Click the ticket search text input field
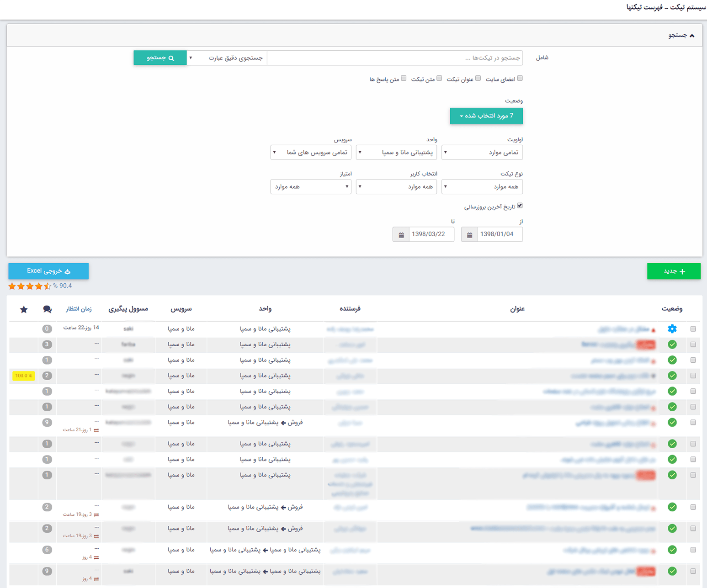This screenshot has height=588, width=707. point(395,58)
